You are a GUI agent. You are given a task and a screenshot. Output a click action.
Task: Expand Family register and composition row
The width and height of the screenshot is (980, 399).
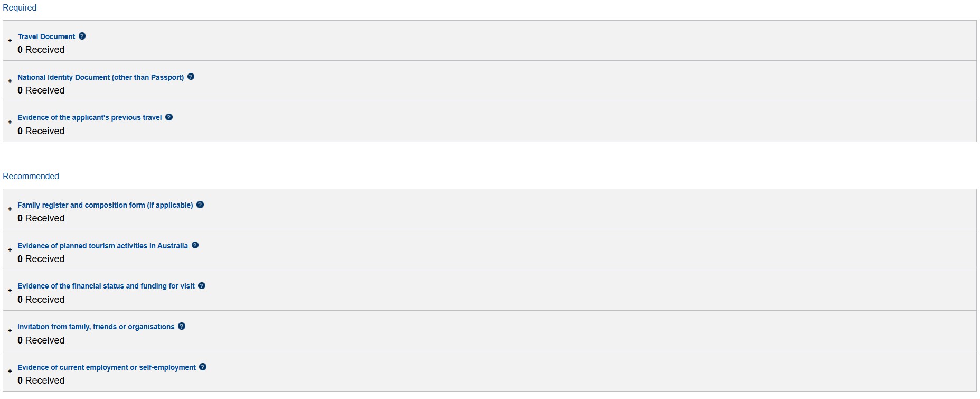point(10,209)
